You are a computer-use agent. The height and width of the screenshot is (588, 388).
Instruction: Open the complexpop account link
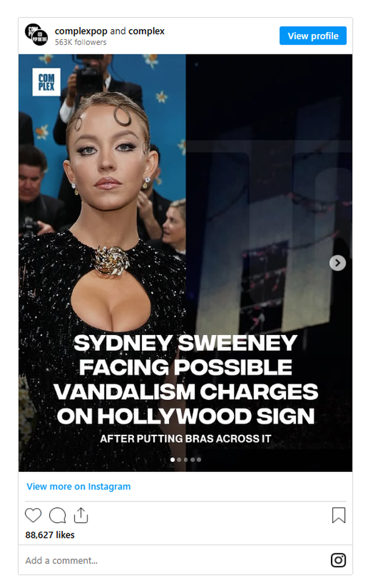click(81, 31)
